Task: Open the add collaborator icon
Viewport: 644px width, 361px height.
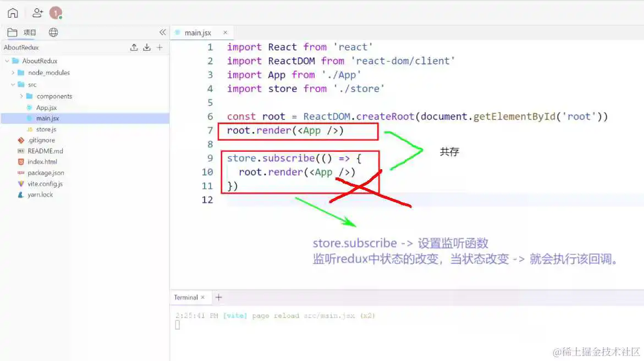Action: pyautogui.click(x=37, y=13)
